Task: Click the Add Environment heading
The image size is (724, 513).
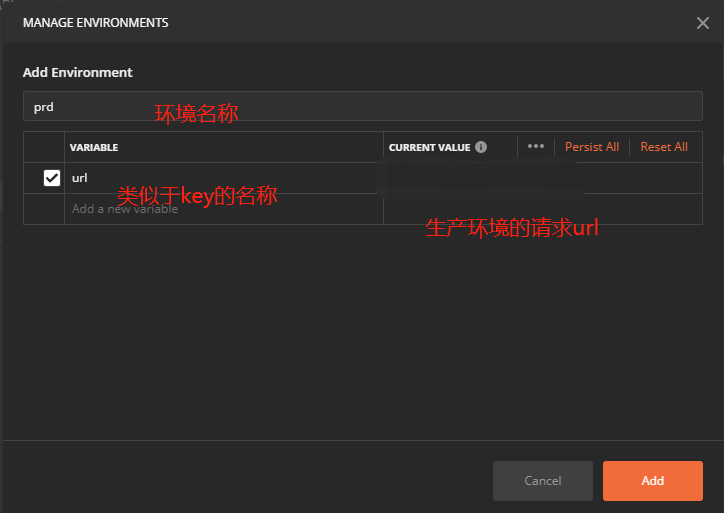Action: (78, 72)
